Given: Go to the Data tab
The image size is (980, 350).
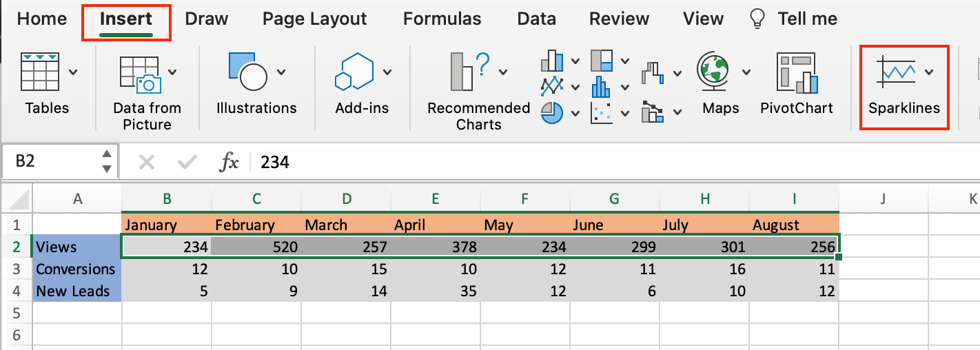Looking at the screenshot, I should pos(536,19).
